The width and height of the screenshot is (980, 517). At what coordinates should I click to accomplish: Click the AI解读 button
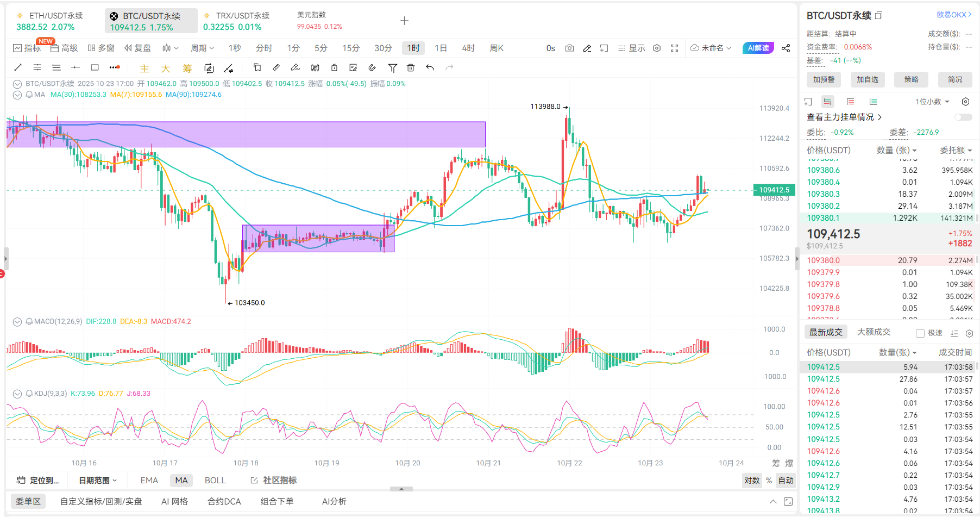pyautogui.click(x=758, y=48)
